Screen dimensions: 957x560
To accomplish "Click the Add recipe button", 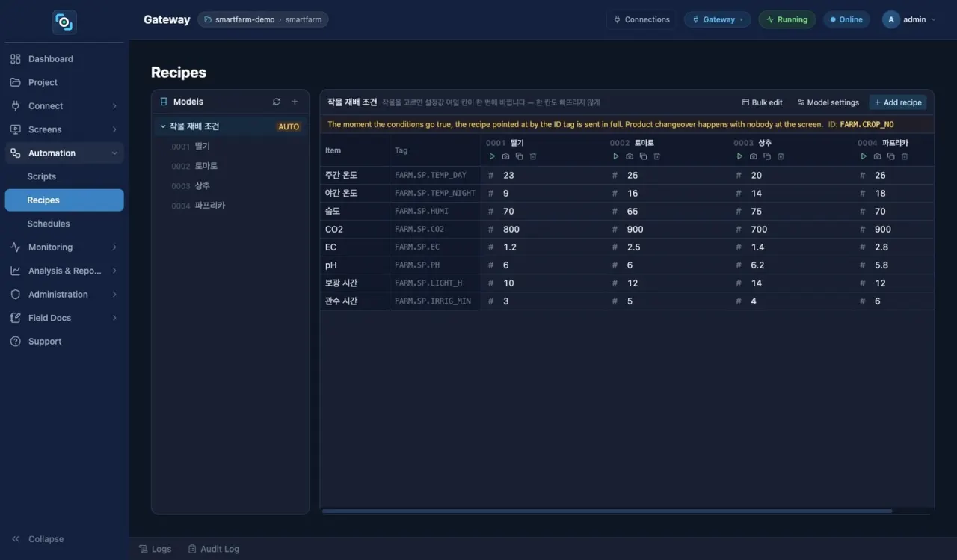I will pyautogui.click(x=898, y=102).
